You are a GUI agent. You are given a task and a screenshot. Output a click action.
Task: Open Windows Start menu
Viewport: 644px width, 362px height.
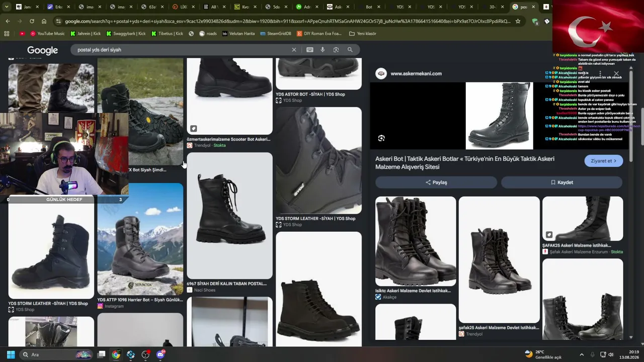(x=11, y=354)
